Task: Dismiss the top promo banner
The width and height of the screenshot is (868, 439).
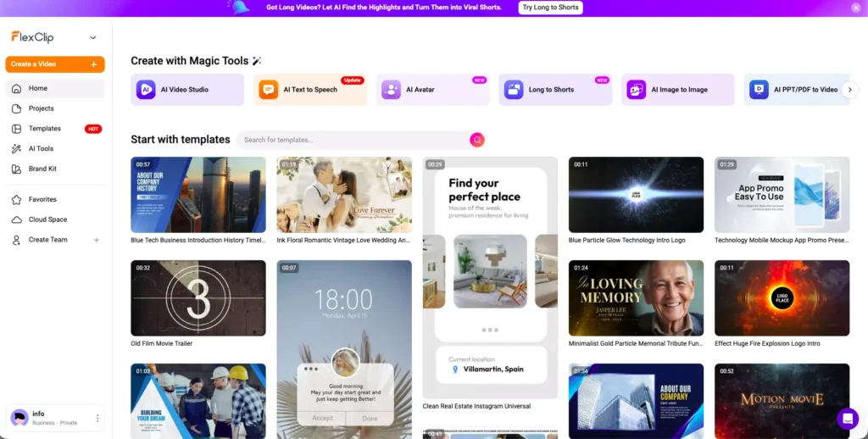Action: pyautogui.click(x=856, y=8)
